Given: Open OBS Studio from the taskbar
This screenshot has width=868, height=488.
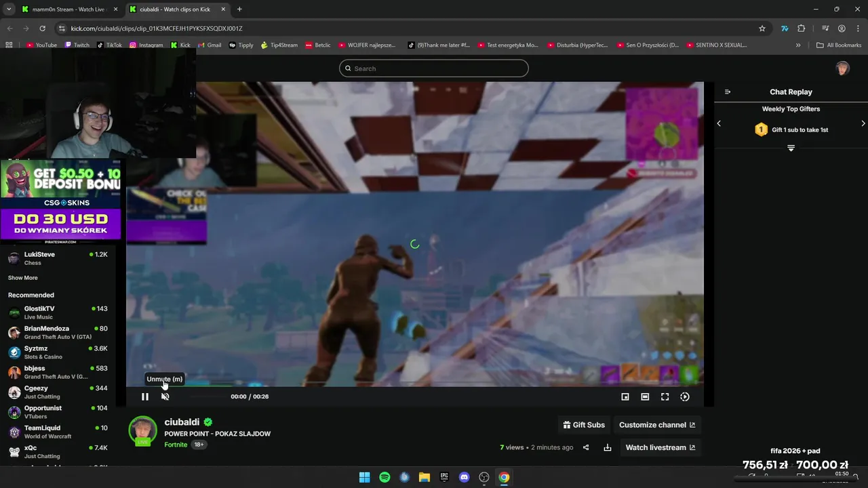Looking at the screenshot, I should [x=484, y=477].
